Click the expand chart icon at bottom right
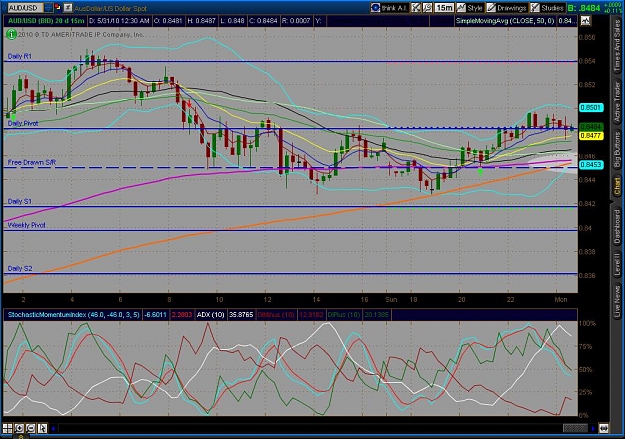Screen dimensions: 625x439 pyautogui.click(x=603, y=429)
